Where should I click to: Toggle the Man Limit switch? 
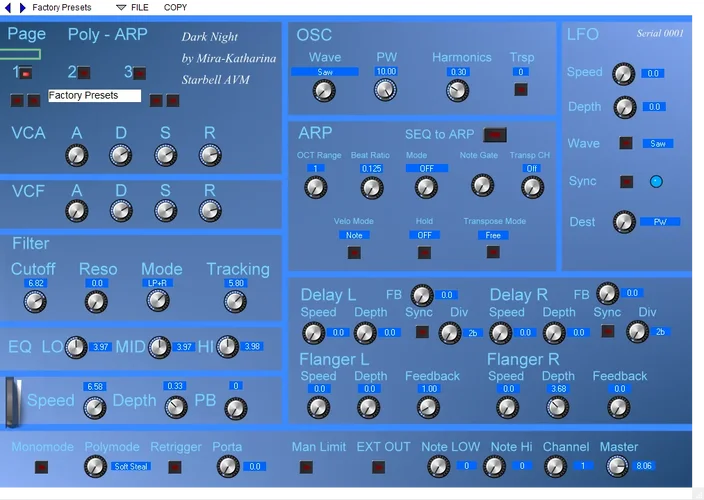tap(306, 467)
